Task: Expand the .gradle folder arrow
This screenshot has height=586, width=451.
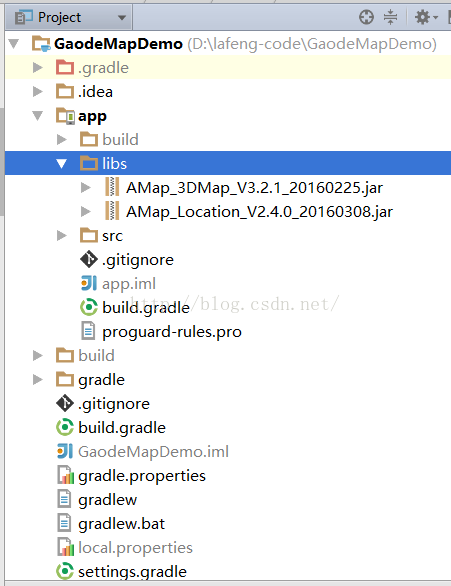Action: click(38, 68)
